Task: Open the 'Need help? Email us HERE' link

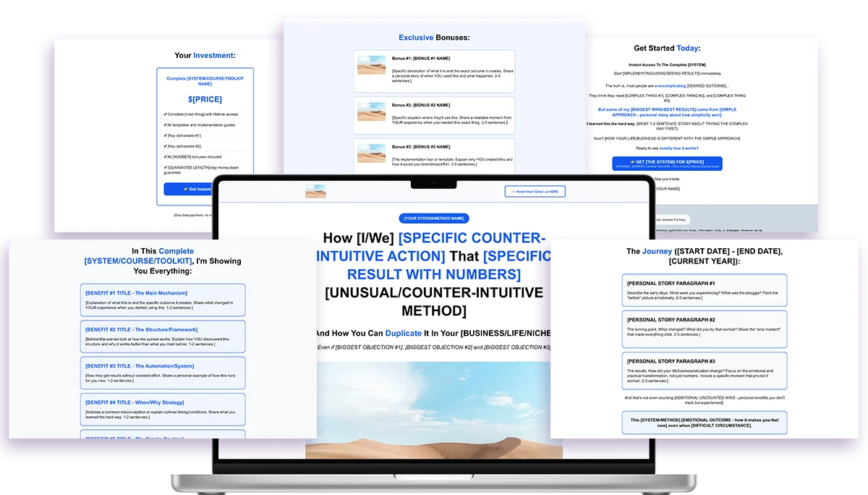Action: click(x=535, y=192)
